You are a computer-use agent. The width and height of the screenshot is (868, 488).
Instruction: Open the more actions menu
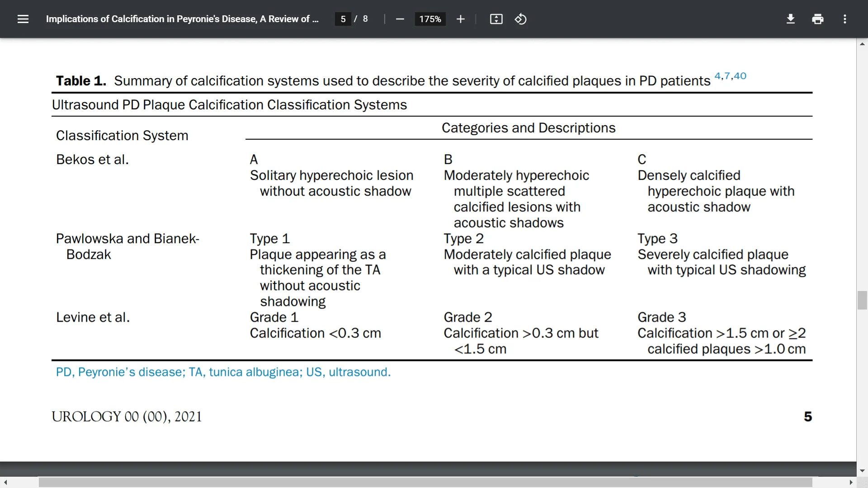pyautogui.click(x=845, y=19)
